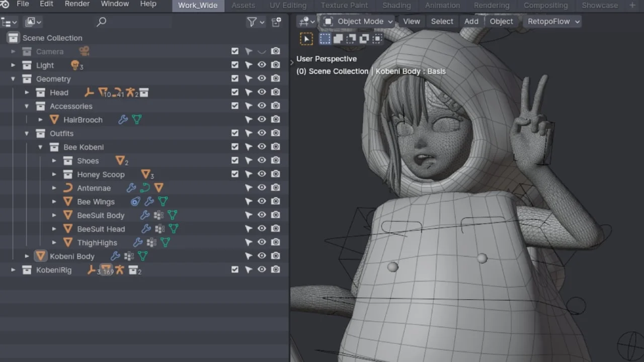Click the blue physics icon on Bee Wings
644x362 pixels.
[x=135, y=201]
